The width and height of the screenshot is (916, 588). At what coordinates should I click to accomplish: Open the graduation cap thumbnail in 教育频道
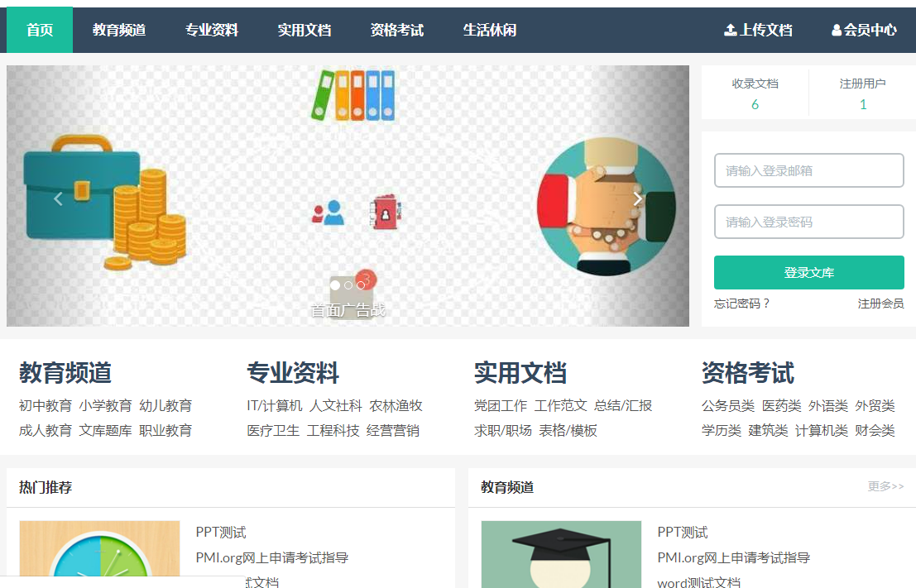click(561, 554)
